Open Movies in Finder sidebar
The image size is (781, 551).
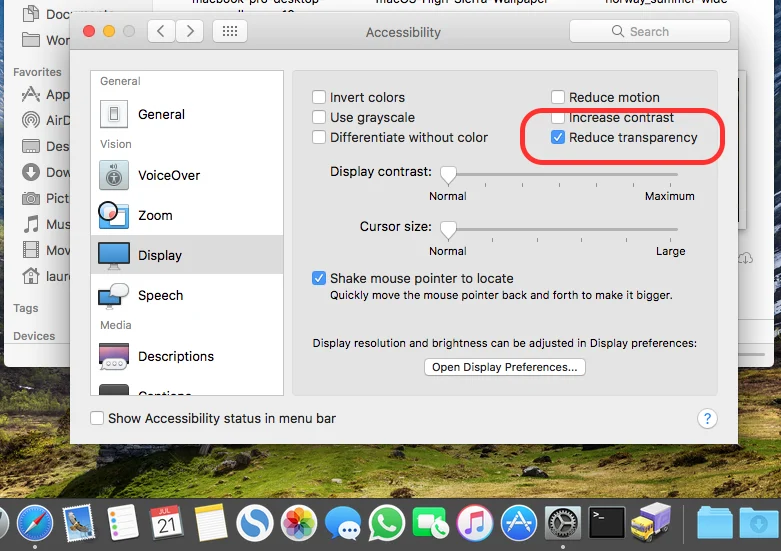(x=45, y=250)
